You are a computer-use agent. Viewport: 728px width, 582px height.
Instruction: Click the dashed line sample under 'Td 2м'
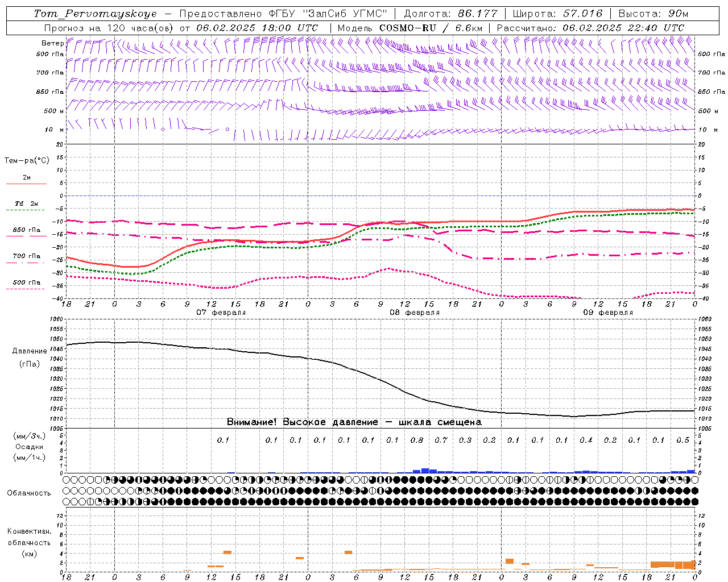coord(26,210)
